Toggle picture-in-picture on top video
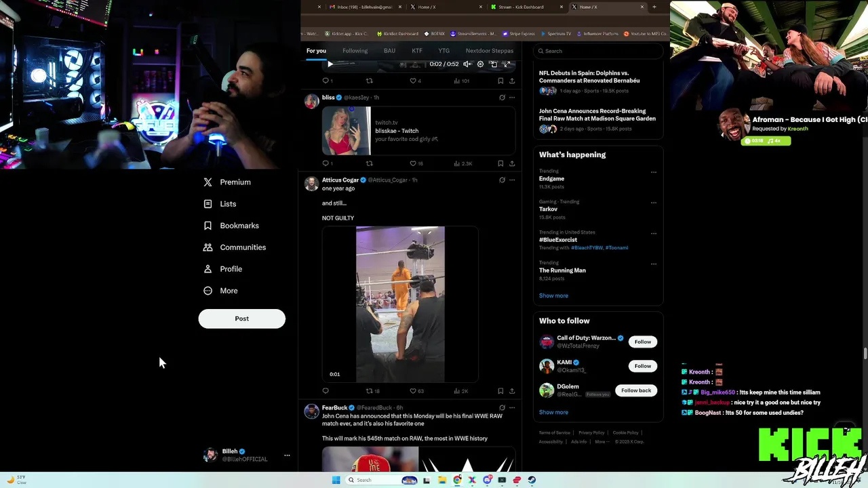Viewport: 868px width, 488px height. 494,64
